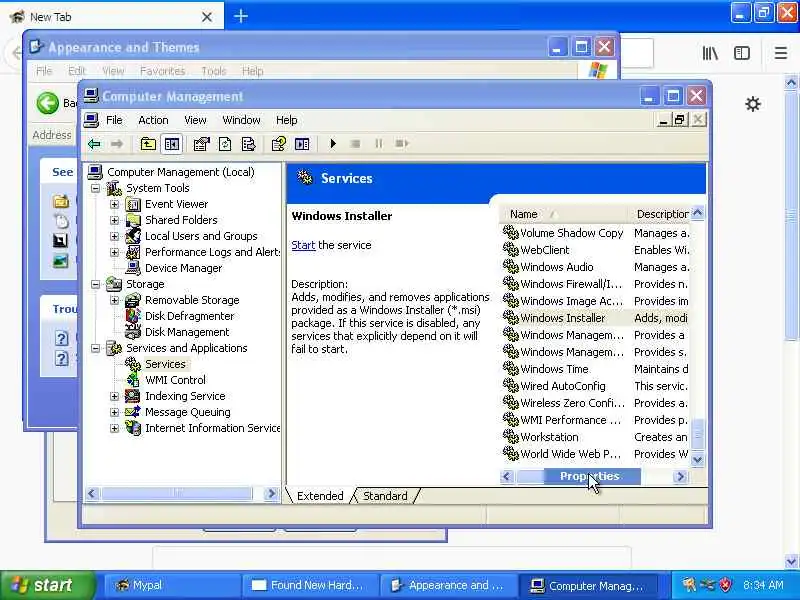Click services list scroll up arrow
This screenshot has height=600, width=800.
point(697,213)
